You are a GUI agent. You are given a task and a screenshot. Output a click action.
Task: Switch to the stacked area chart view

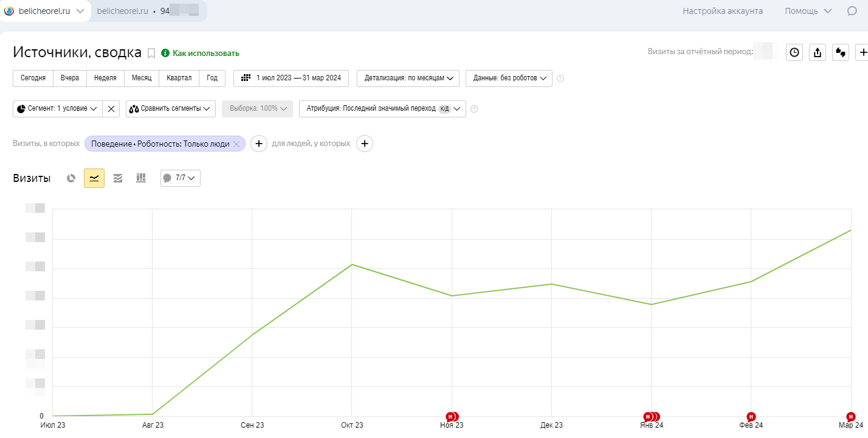point(118,178)
